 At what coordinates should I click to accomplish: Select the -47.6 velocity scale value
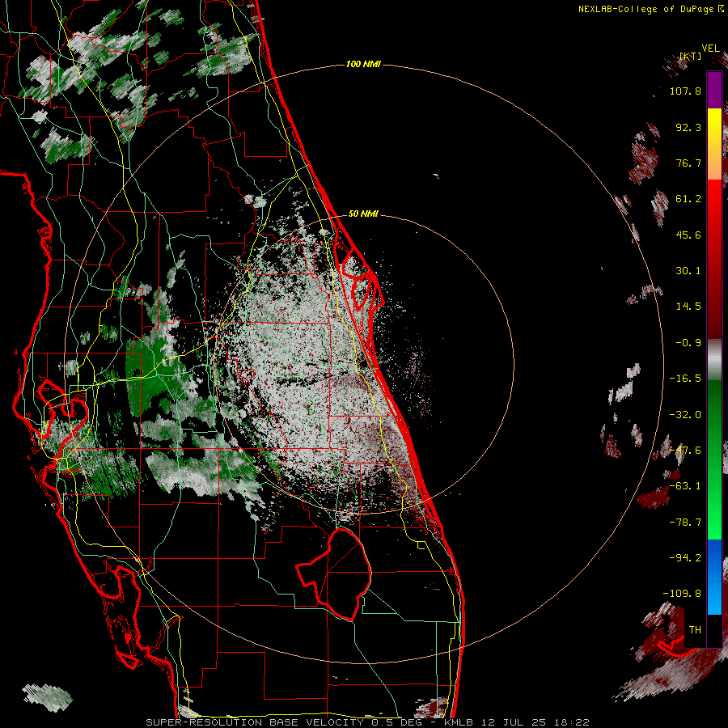[x=685, y=451]
